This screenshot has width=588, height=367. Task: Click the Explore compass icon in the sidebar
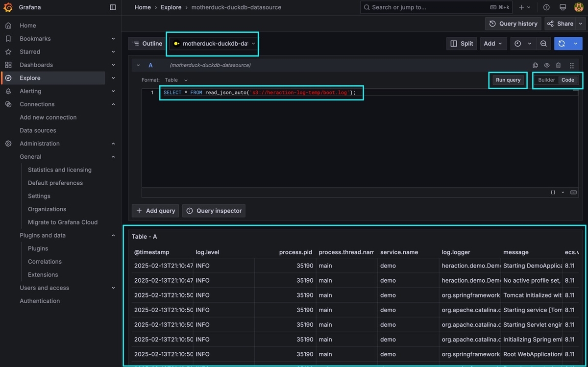[8, 78]
